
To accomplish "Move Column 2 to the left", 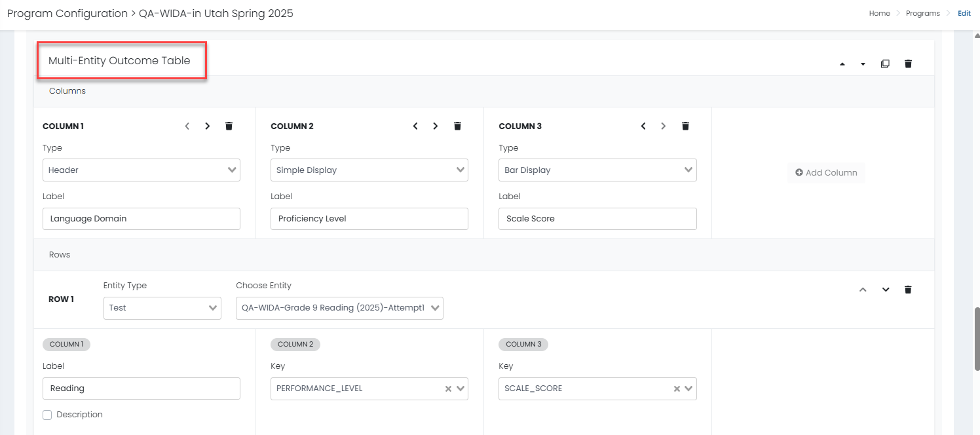I will tap(415, 126).
